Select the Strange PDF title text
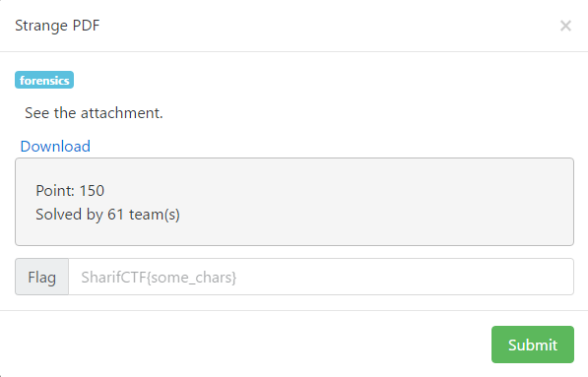 [57, 26]
